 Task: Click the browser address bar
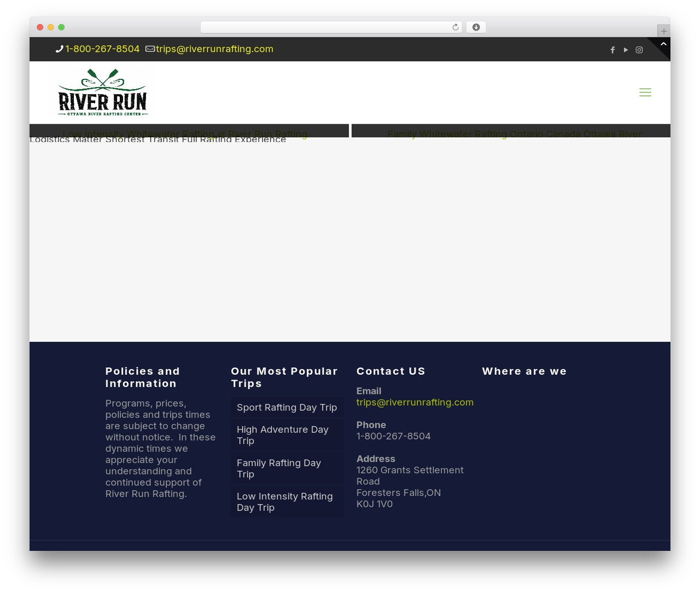pos(331,27)
